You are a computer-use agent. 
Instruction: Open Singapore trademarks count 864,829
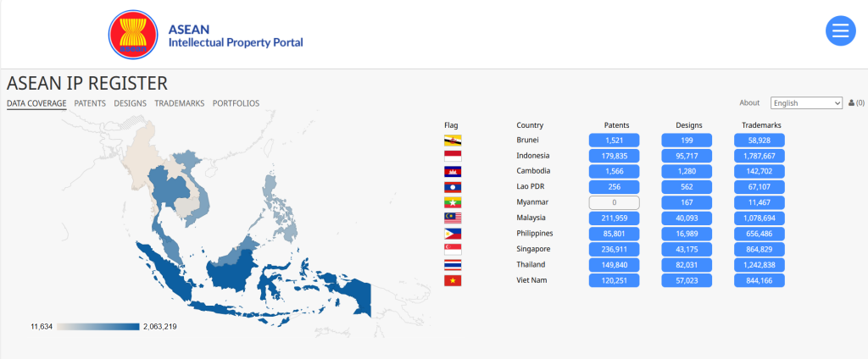pyautogui.click(x=759, y=250)
